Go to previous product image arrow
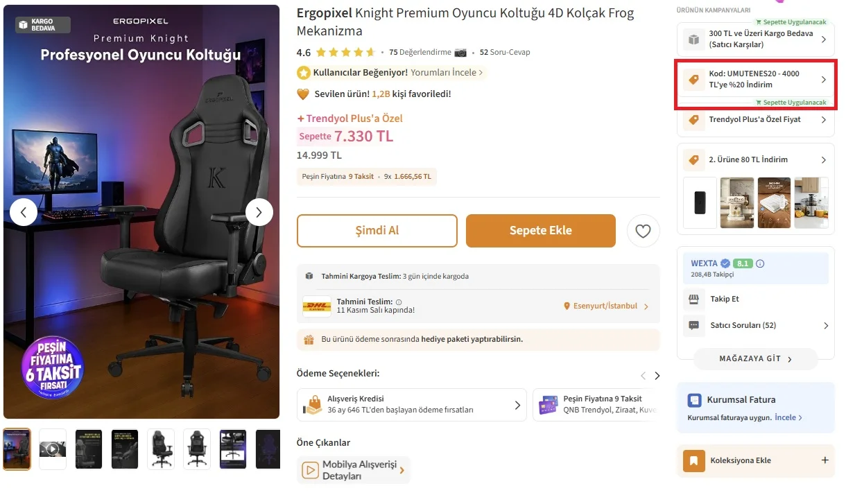Image resolution: width=855 pixels, height=504 pixels. (24, 212)
